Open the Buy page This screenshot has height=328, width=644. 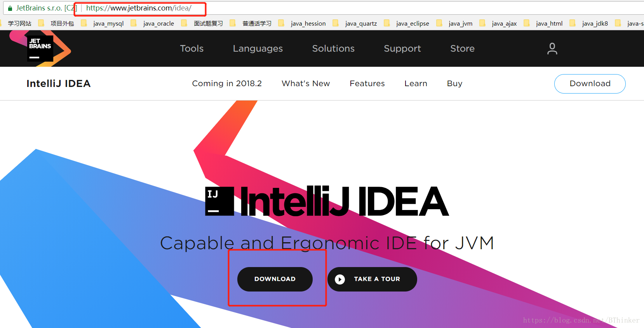coord(454,83)
